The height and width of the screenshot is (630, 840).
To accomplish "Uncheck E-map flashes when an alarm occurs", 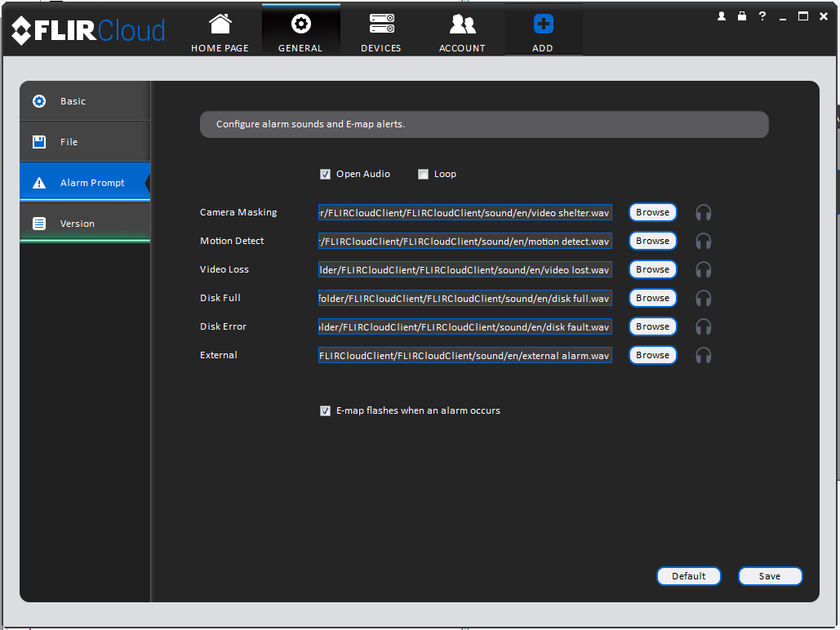I will 325,411.
